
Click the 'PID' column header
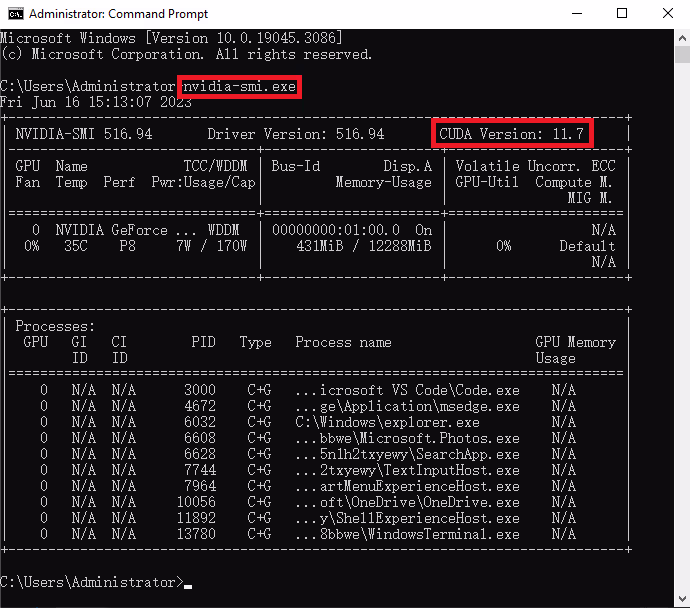click(x=203, y=342)
